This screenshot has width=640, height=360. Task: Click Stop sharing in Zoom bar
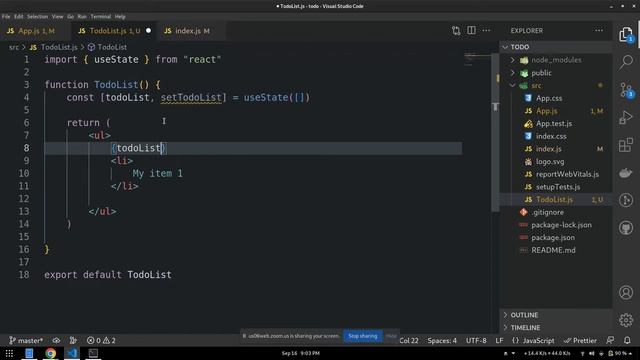[362, 336]
